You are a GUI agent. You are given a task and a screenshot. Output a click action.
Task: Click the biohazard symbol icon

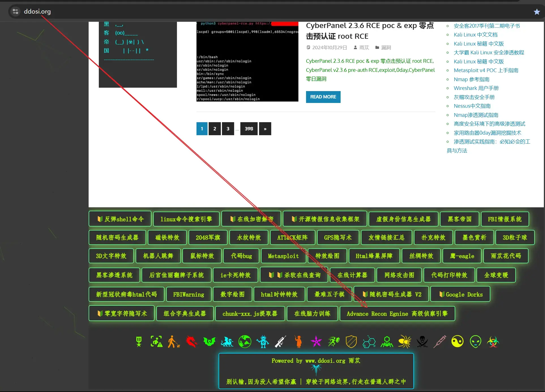click(x=493, y=342)
